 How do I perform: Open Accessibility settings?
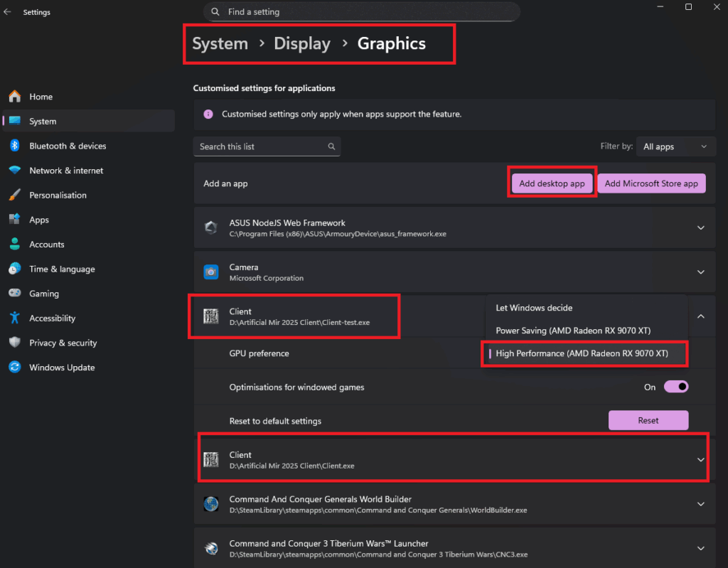pos(52,318)
